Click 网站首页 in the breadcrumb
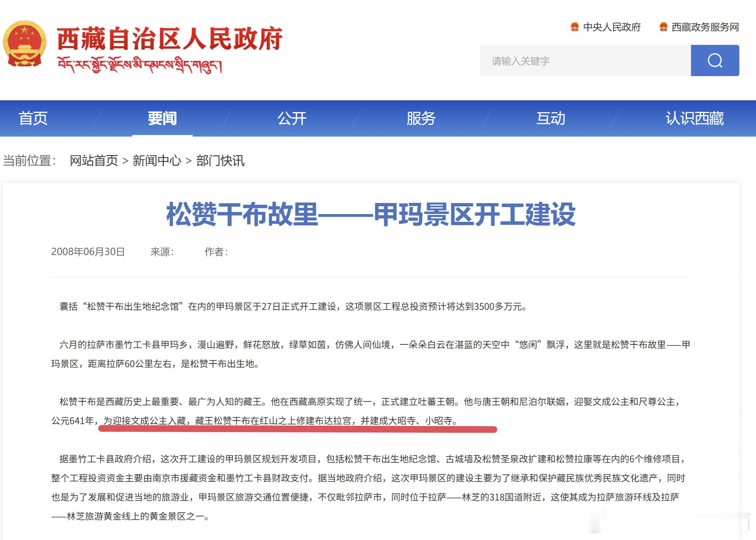The image size is (756, 540). click(x=94, y=160)
